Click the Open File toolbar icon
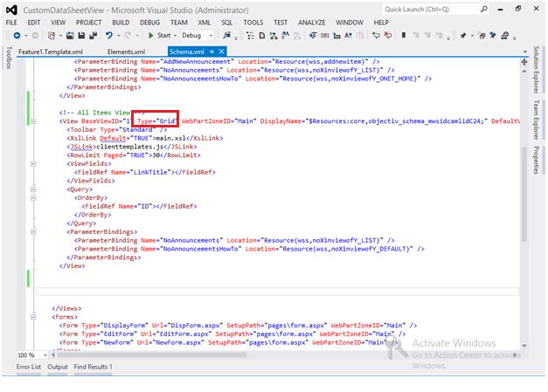This screenshot has width=548, height=392. coord(70,35)
